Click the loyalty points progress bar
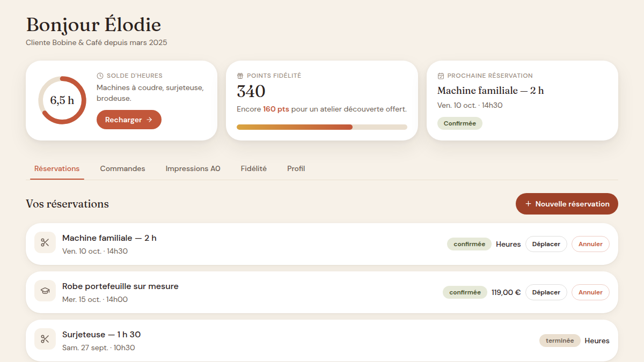 (322, 127)
